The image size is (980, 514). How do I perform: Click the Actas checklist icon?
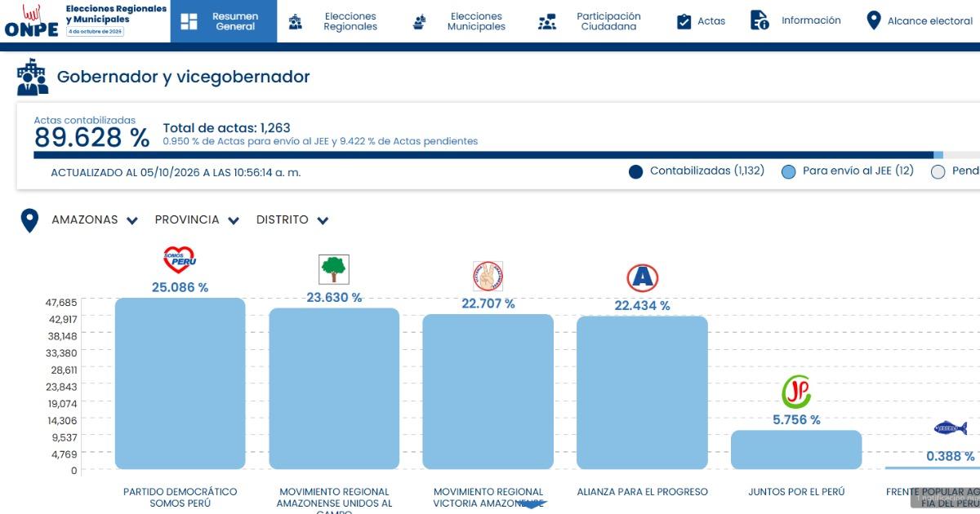tap(684, 21)
